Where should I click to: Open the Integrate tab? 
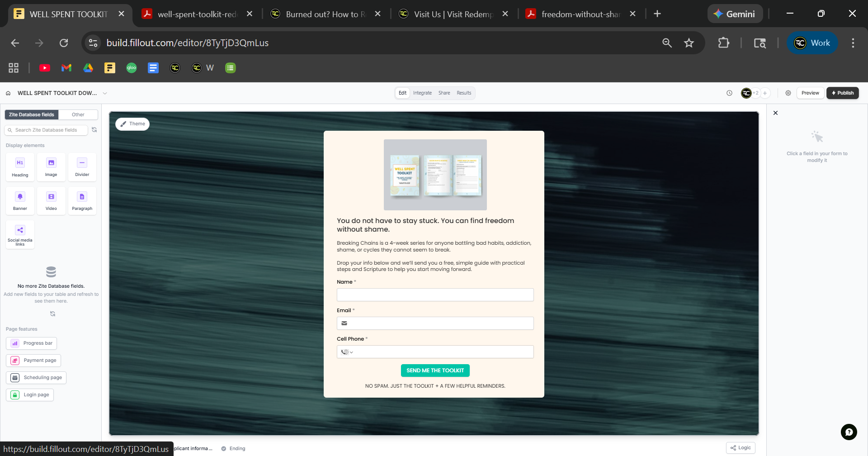[x=422, y=93]
